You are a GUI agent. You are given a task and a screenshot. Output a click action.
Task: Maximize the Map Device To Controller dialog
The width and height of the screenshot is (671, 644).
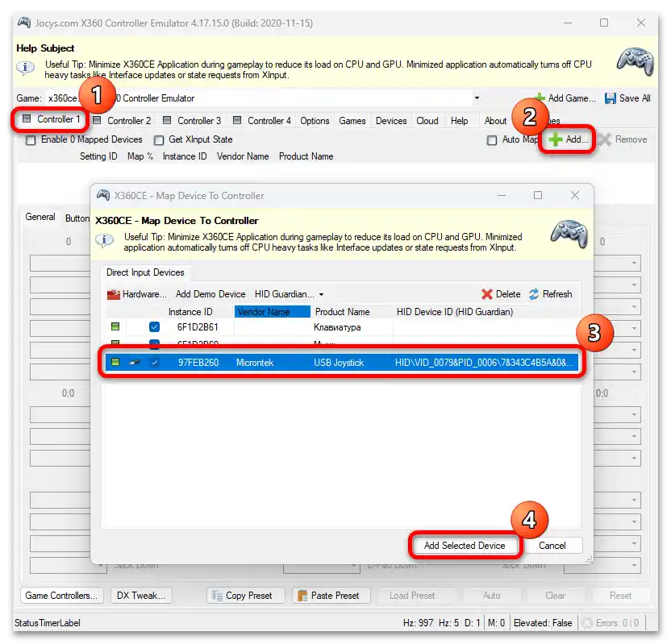coord(538,195)
